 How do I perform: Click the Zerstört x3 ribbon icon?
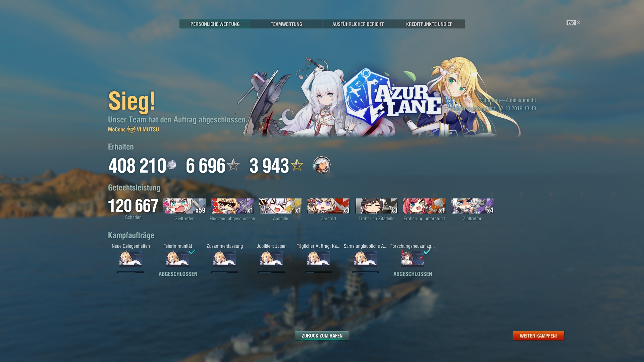(328, 206)
